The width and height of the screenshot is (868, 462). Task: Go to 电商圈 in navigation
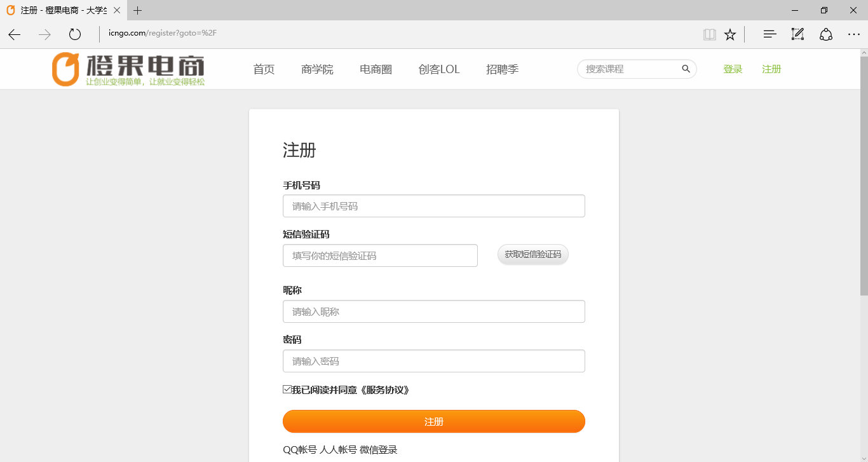376,69
